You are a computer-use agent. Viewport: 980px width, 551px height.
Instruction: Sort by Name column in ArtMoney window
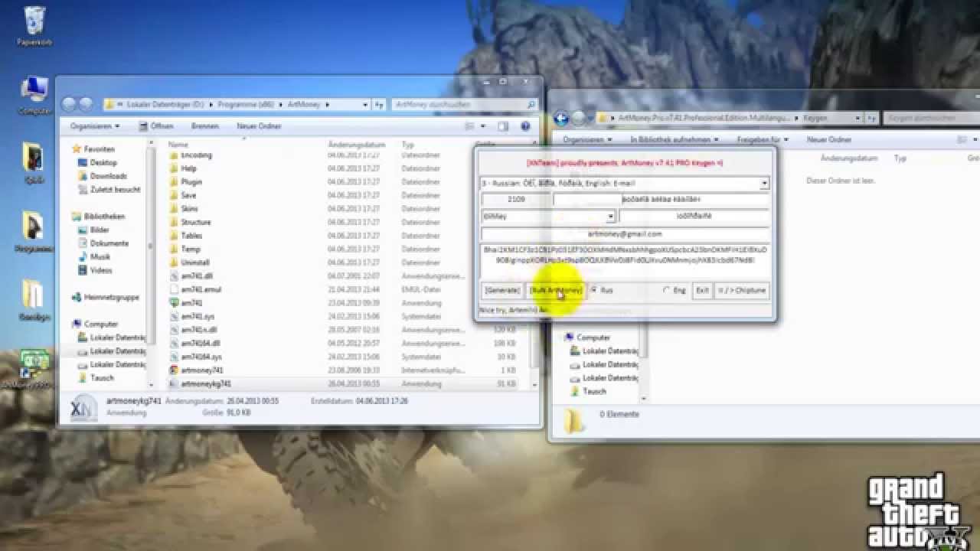[178, 144]
